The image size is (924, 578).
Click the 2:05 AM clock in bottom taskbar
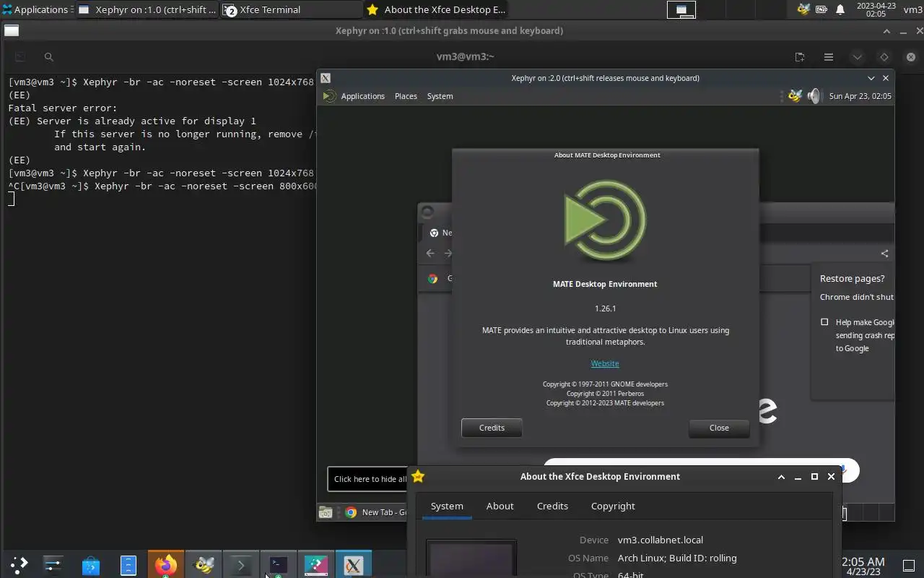863,567
